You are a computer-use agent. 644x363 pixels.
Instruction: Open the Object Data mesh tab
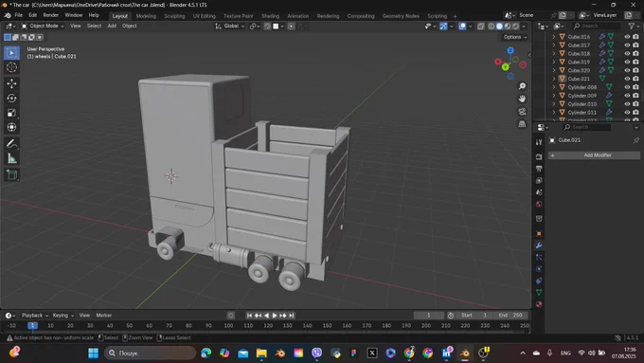tap(539, 292)
